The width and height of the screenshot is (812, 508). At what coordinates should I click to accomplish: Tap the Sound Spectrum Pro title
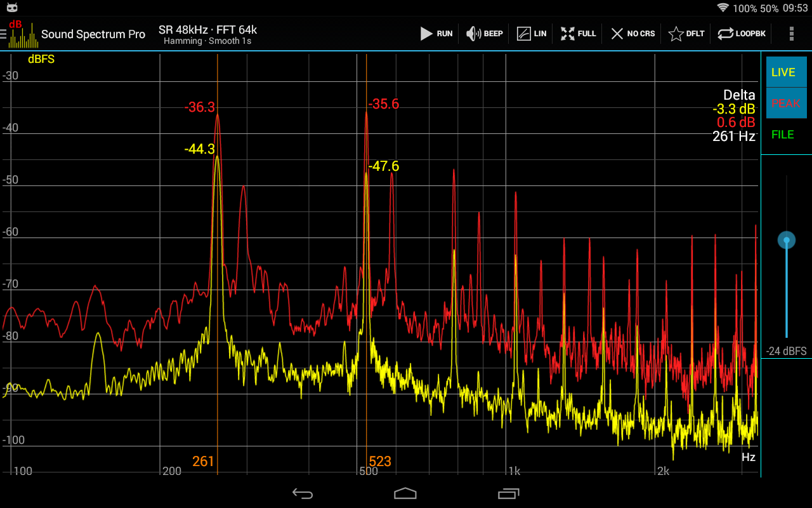[93, 34]
